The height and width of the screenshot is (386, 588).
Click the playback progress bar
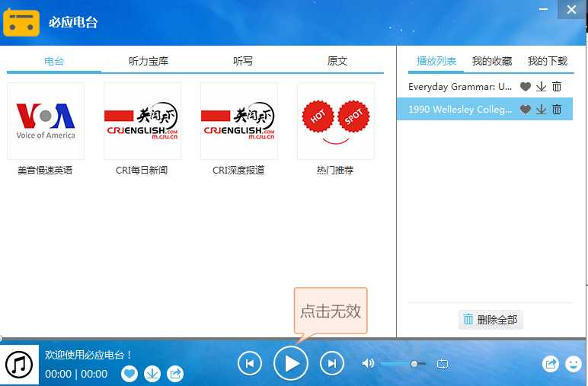tap(292, 339)
